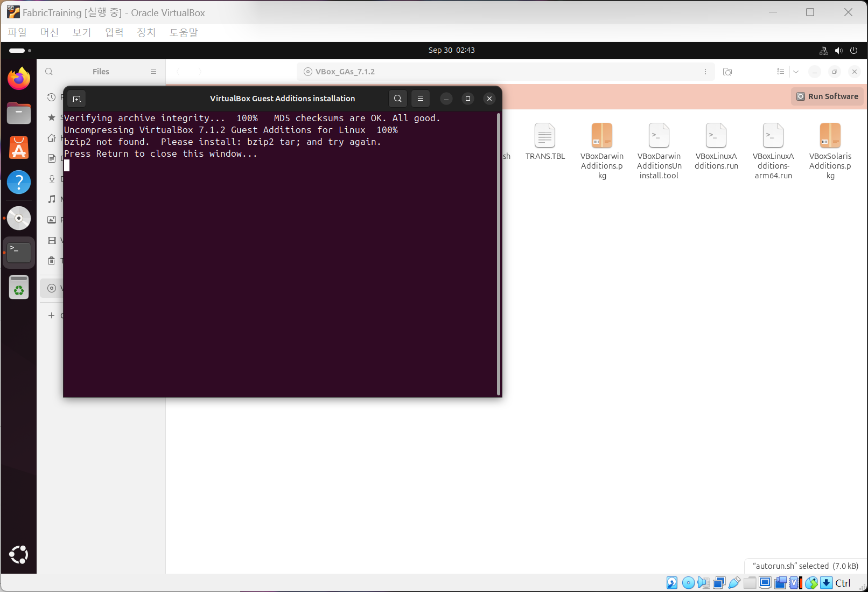Image resolution: width=868 pixels, height=592 pixels.
Task: Click the Trash item in Files sidebar
Action: (52, 261)
